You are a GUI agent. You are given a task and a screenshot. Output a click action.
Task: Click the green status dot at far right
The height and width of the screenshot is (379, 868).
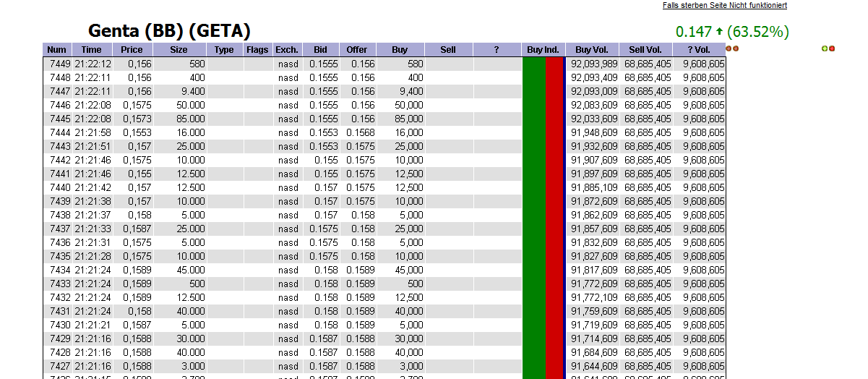(x=825, y=48)
